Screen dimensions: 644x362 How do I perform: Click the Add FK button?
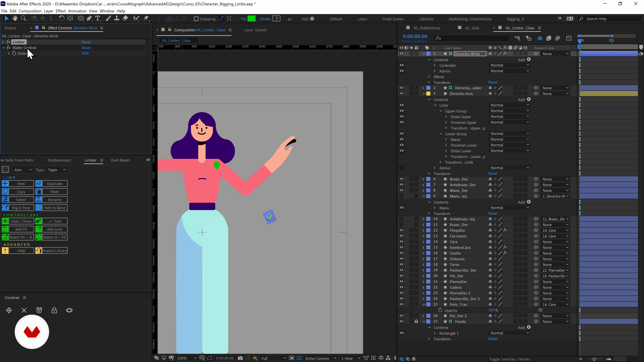21,229
